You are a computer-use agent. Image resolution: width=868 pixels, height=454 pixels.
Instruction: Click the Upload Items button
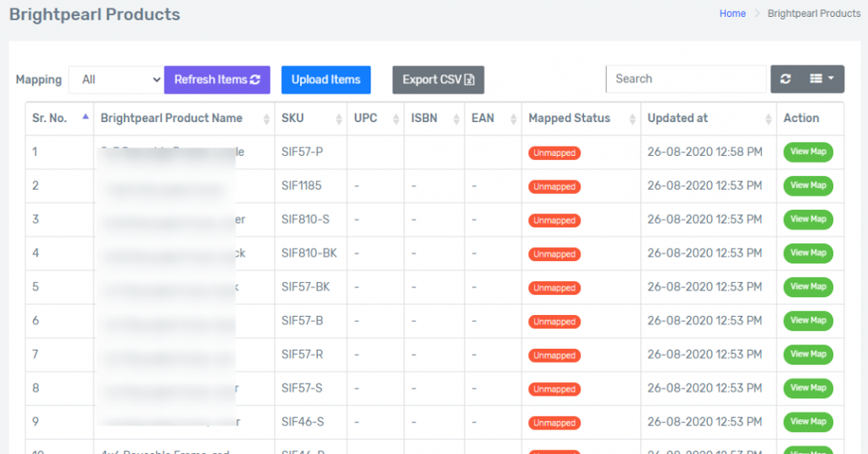pyautogui.click(x=326, y=80)
